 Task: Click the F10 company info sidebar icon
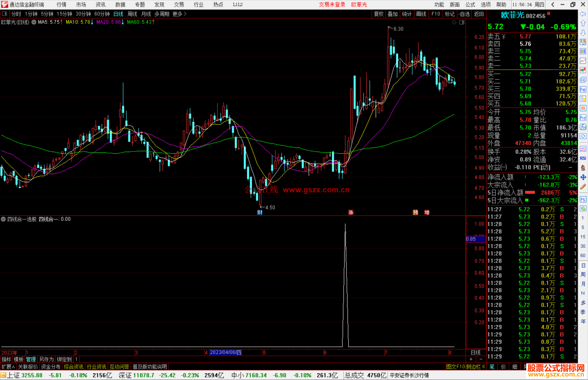point(583,89)
